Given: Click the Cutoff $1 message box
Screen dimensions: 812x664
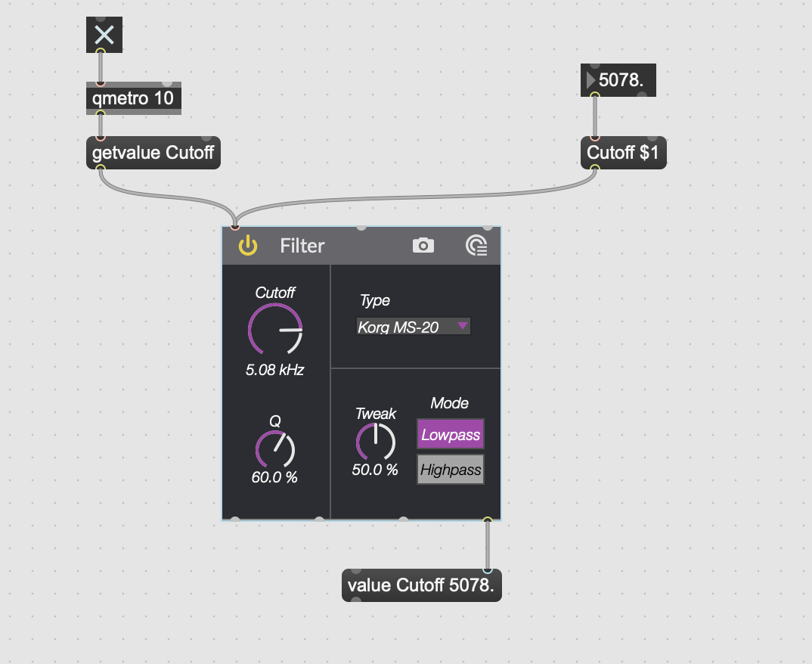Looking at the screenshot, I should pyautogui.click(x=624, y=153).
